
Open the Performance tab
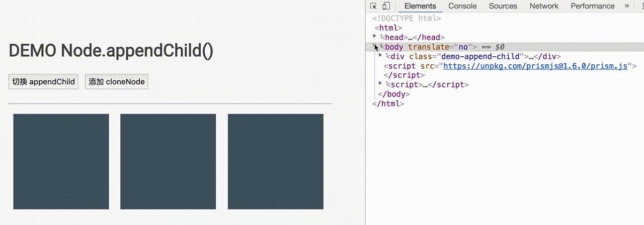[593, 6]
